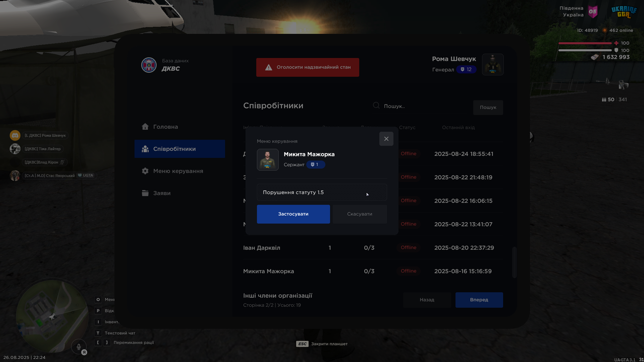
Task: Click Offline status dated 2025-08-24 18:55:41
Action: pos(409,154)
